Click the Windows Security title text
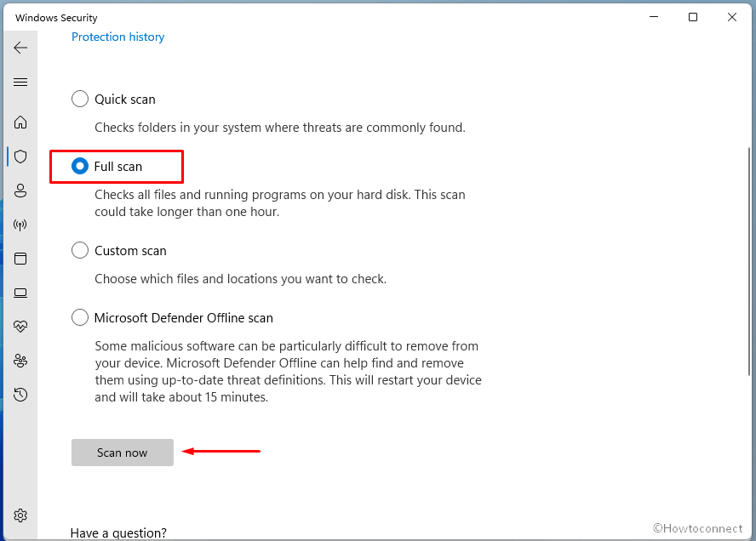 (56, 18)
